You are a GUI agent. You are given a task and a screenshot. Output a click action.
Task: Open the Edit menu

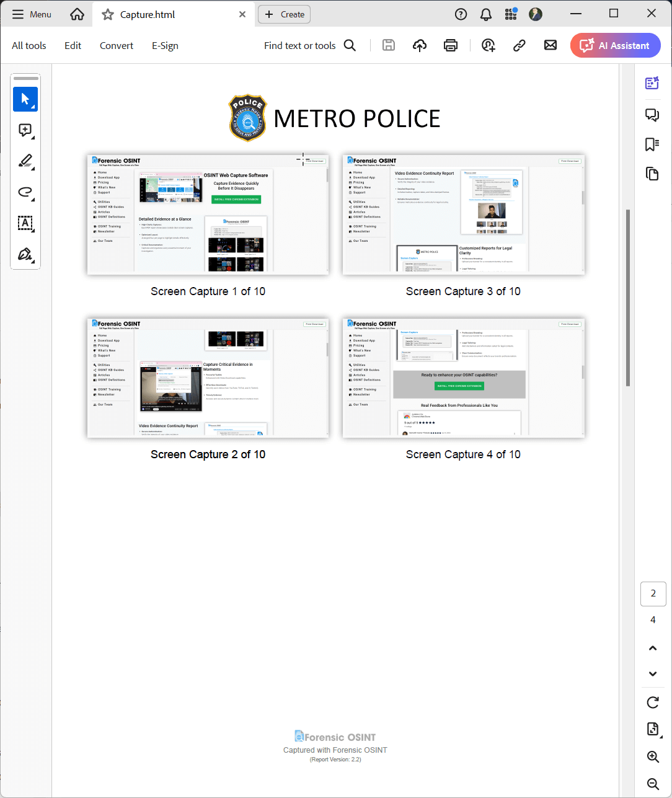[x=73, y=45]
